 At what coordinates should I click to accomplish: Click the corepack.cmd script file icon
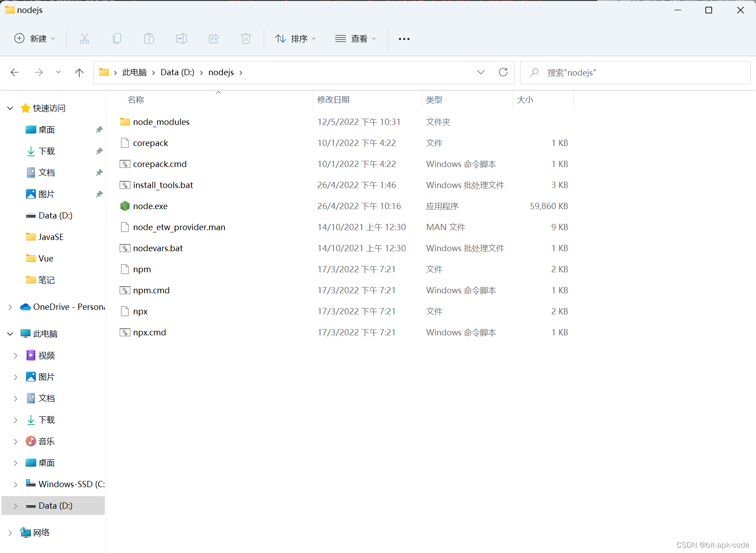(x=125, y=164)
